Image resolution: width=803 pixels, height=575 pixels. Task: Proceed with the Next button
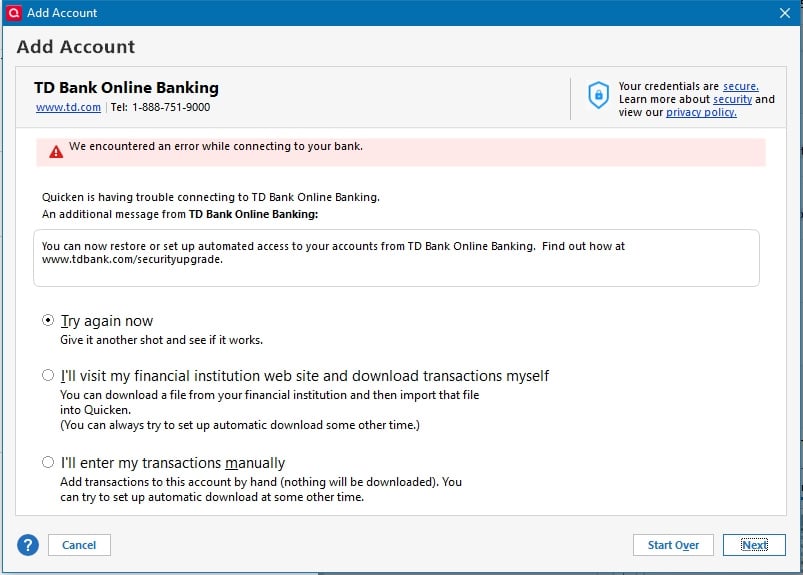pos(754,545)
